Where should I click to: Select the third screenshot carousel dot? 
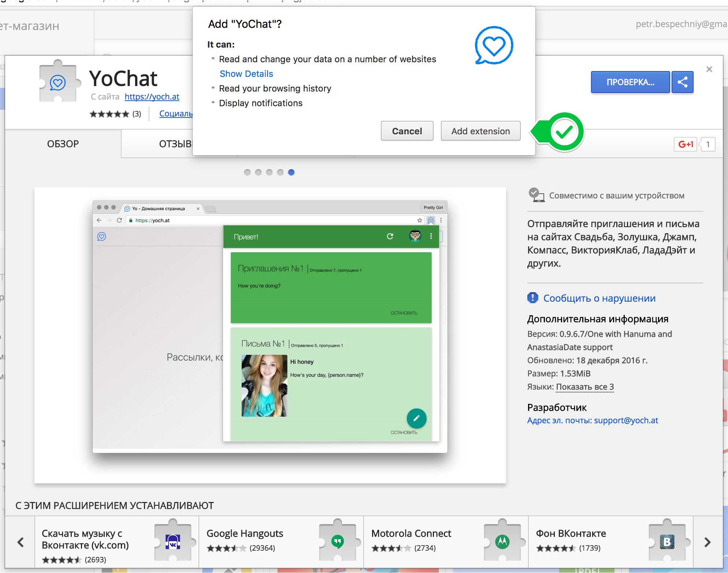coord(269,172)
